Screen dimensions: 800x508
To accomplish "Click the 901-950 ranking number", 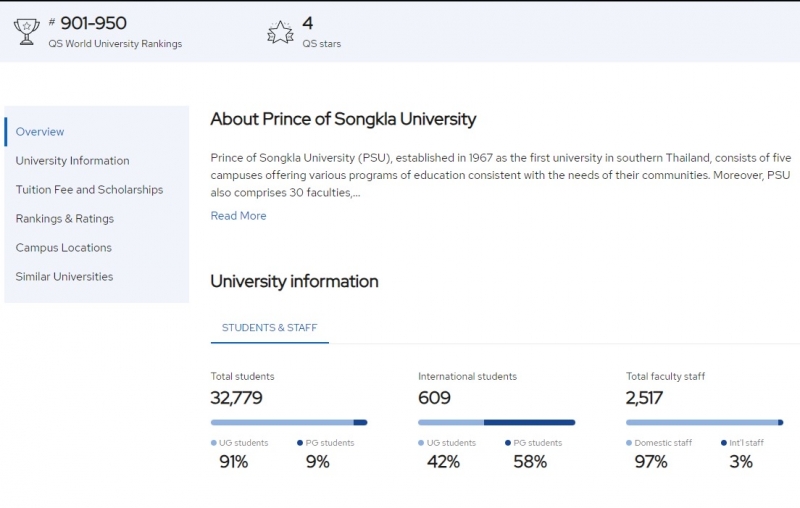I will (93, 23).
